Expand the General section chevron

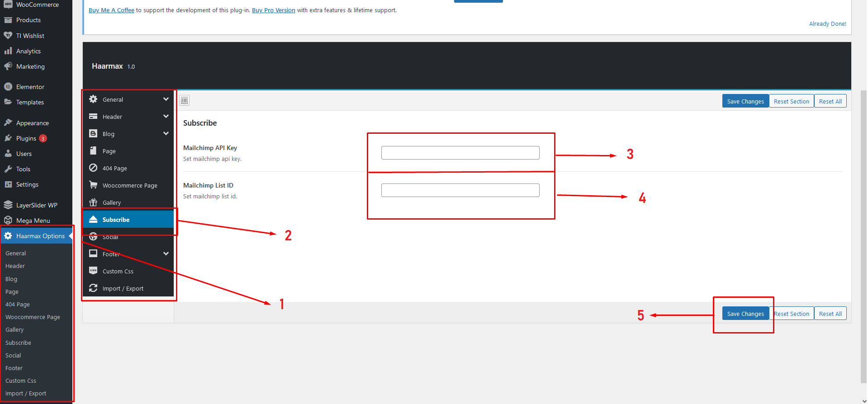(x=166, y=99)
